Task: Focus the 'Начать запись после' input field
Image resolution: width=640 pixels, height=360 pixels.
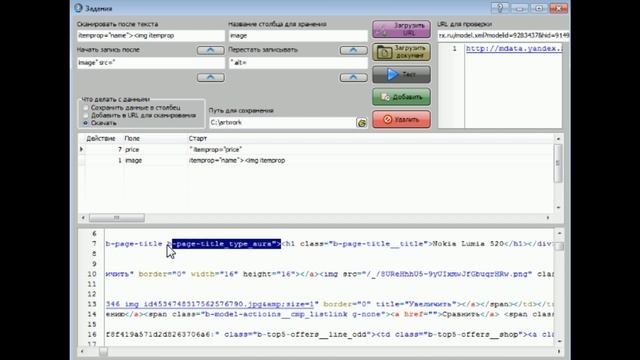Action: point(151,63)
